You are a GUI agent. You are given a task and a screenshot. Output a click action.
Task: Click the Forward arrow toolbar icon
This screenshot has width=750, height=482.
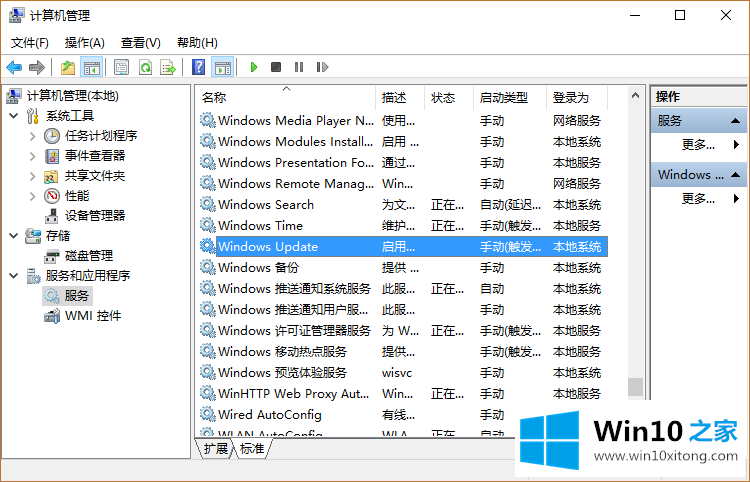[37, 67]
